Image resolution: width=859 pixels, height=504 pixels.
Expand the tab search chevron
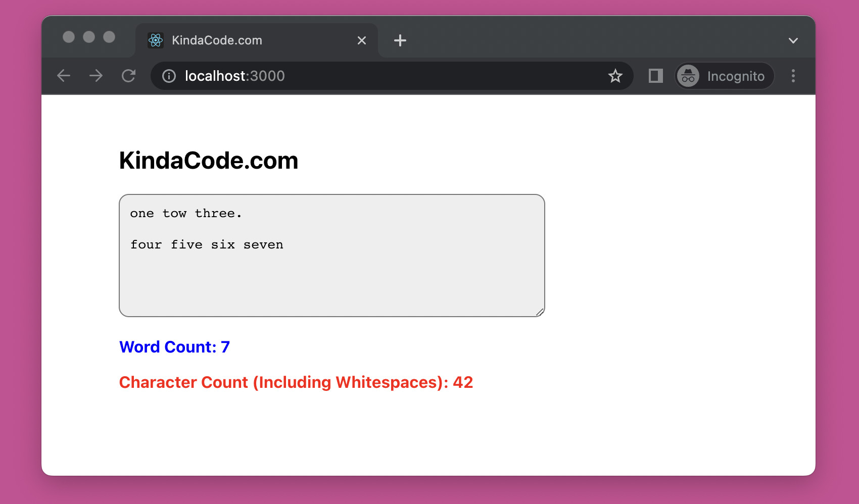pos(793,40)
